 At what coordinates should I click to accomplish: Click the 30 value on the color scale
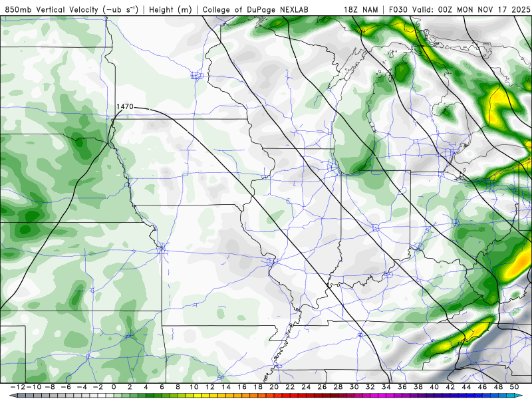[x=354, y=387]
